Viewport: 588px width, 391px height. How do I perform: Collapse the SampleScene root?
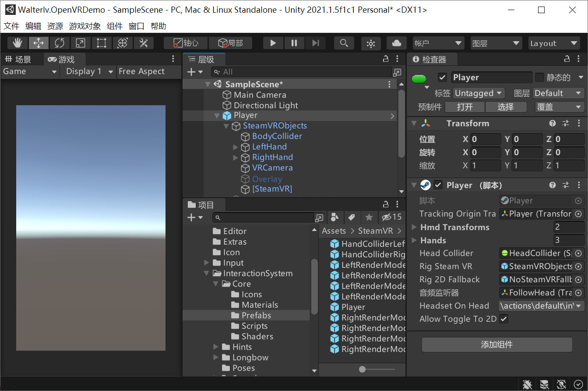(x=208, y=84)
